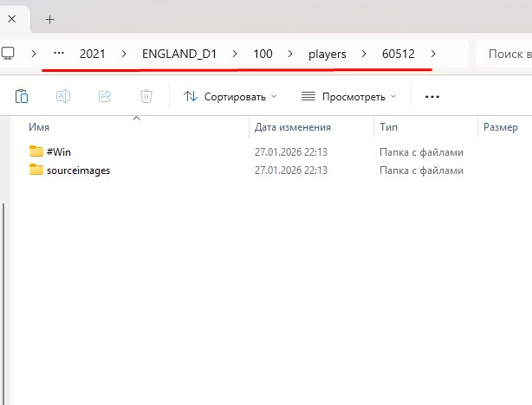Image resolution: width=532 pixels, height=405 pixels.
Task: Select the #Win folder name
Action: click(59, 152)
